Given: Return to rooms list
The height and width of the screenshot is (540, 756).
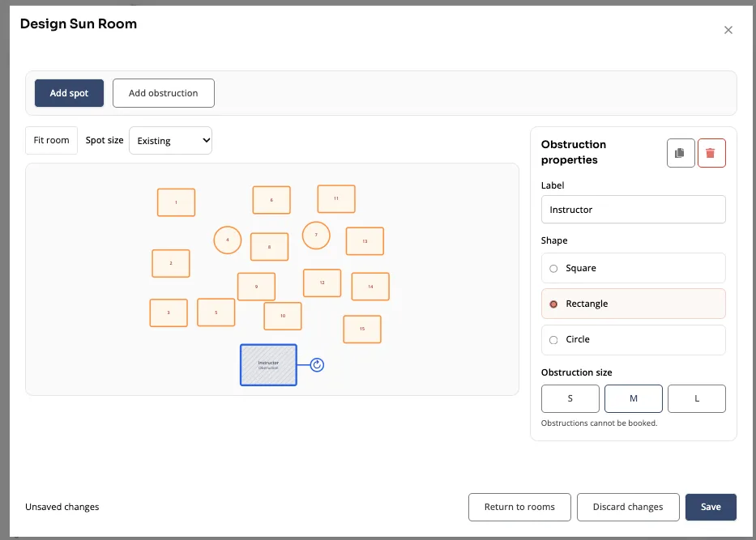Looking at the screenshot, I should [x=519, y=507].
